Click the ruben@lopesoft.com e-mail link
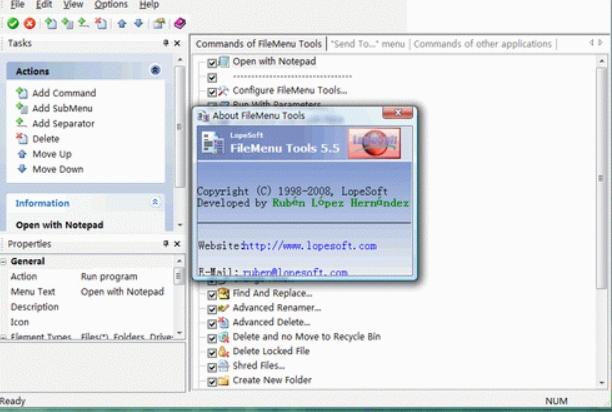The image size is (612, 412). (295, 272)
